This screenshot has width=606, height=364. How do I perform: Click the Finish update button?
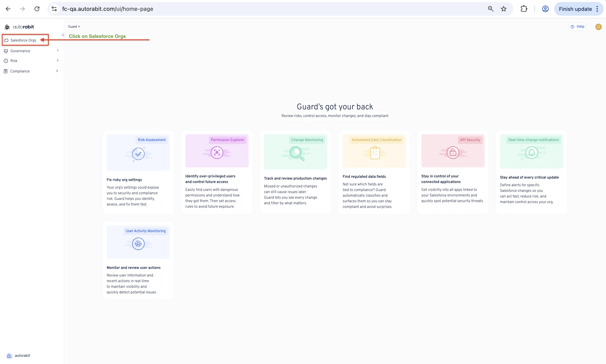coord(575,9)
